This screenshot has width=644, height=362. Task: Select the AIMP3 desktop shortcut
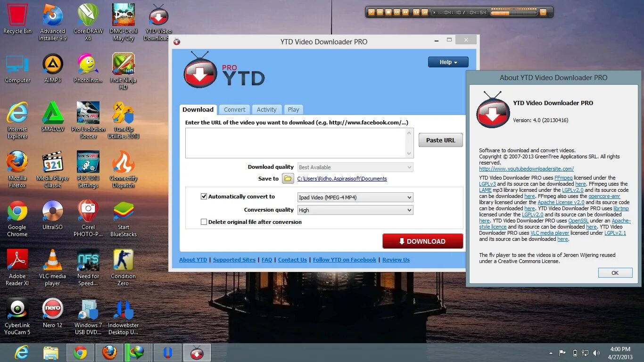(52, 68)
